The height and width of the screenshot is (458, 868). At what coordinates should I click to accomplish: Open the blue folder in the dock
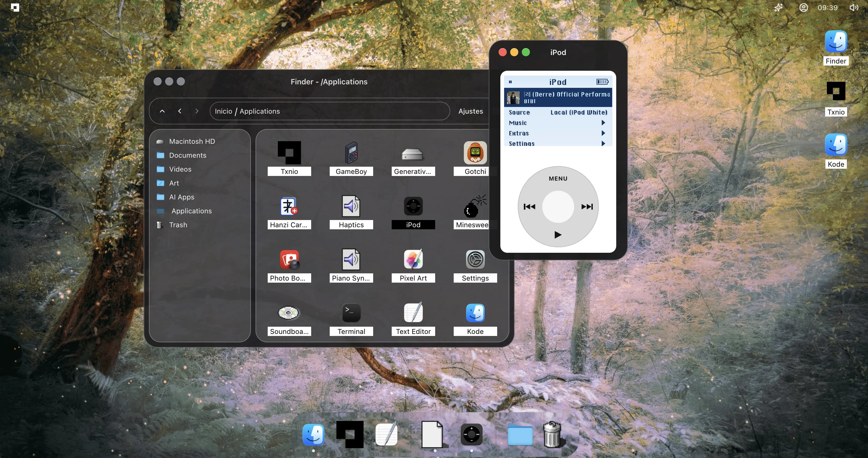coord(520,435)
